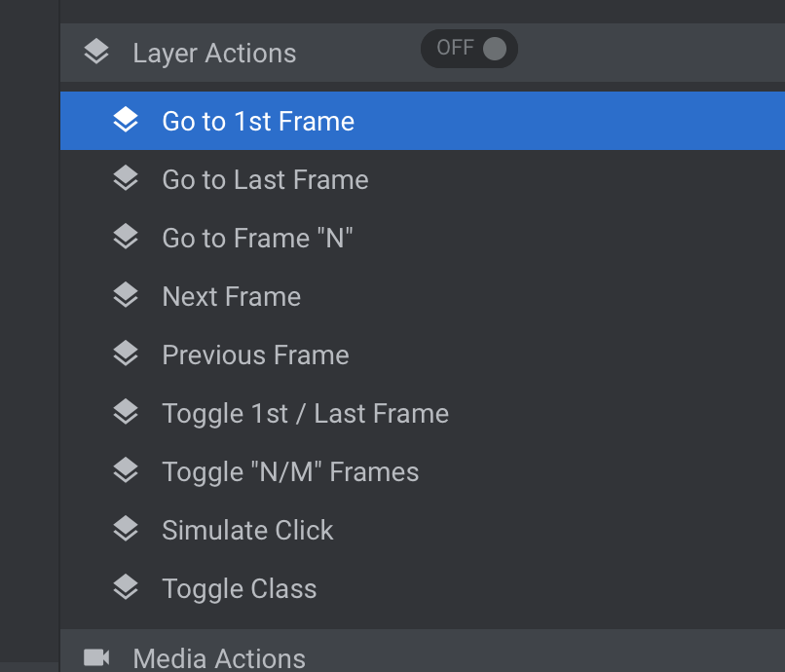Image resolution: width=785 pixels, height=672 pixels.
Task: Click the layers icon next to Go to Frame "N"
Action: [126, 237]
